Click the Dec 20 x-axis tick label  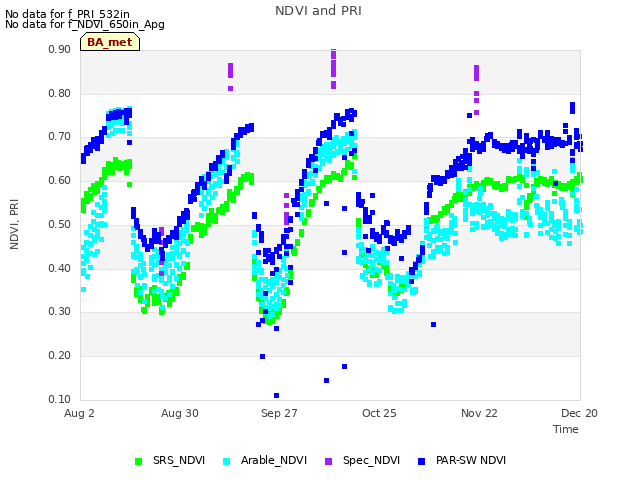(579, 413)
